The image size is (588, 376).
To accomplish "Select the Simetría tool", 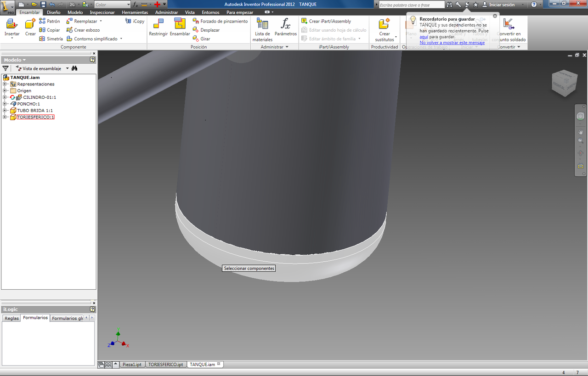I will (x=51, y=39).
